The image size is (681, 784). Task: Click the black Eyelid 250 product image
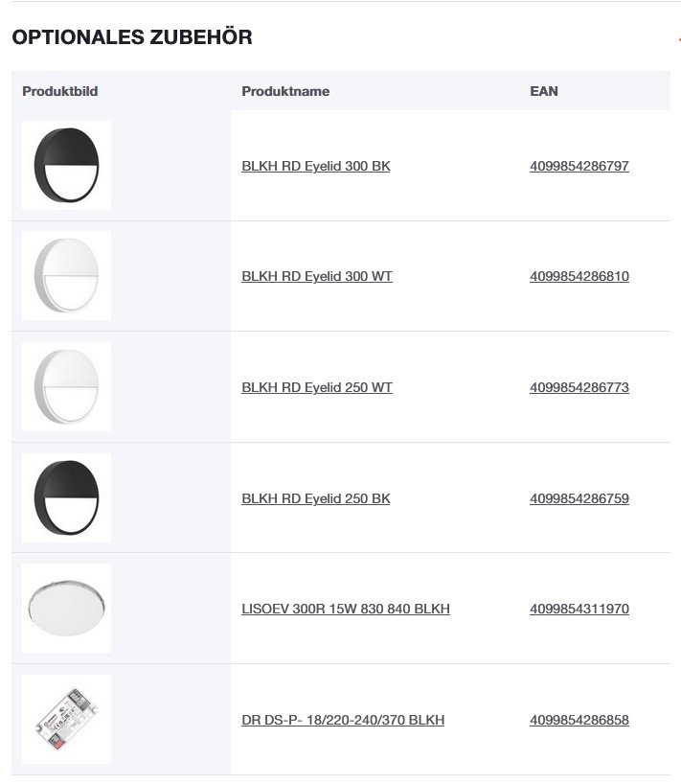point(66,497)
